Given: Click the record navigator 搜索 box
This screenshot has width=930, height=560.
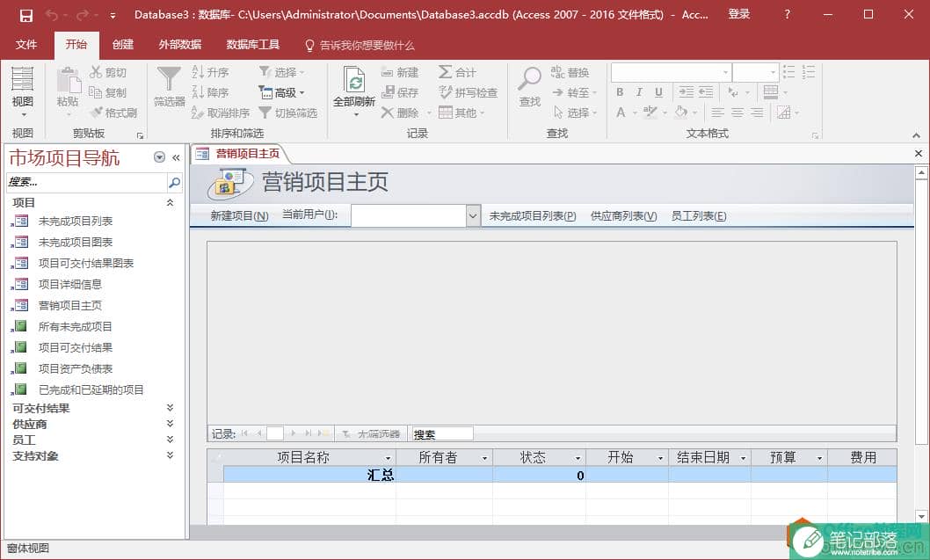Looking at the screenshot, I should point(442,434).
